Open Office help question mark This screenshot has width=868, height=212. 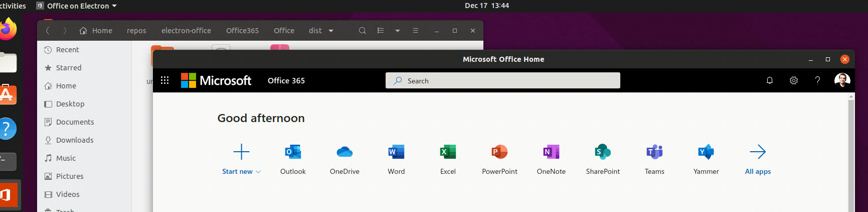817,80
